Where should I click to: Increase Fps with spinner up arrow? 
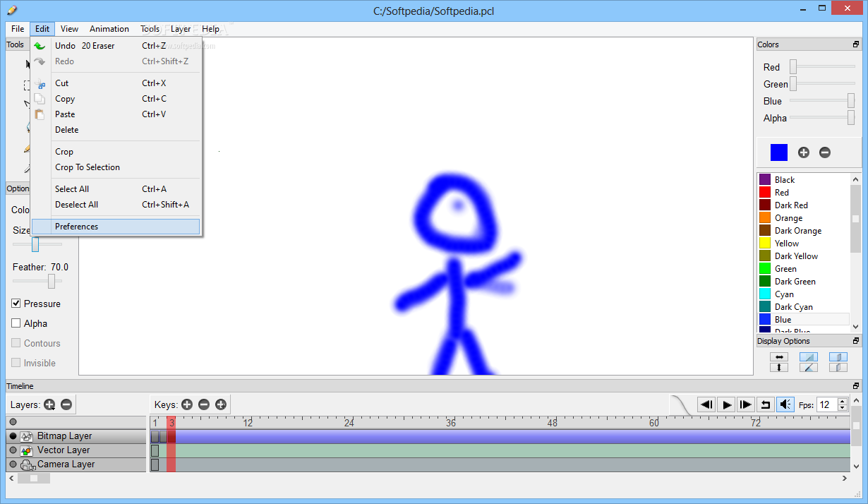tap(842, 402)
